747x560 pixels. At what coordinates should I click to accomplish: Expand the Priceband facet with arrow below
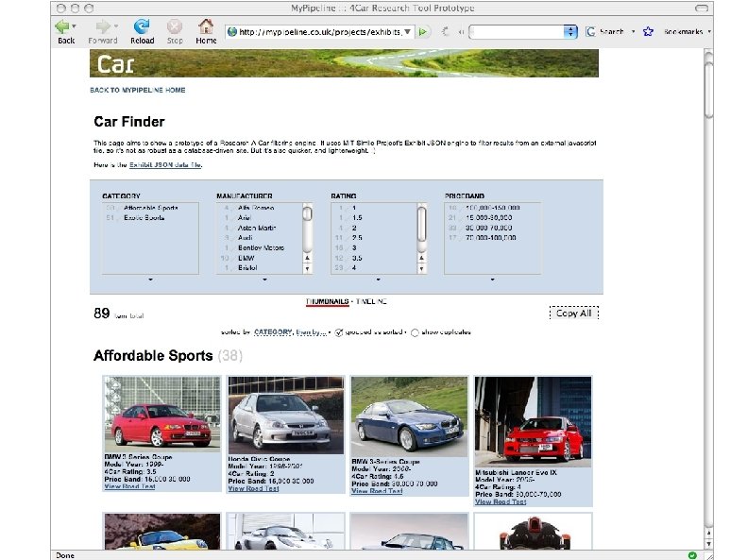click(493, 280)
